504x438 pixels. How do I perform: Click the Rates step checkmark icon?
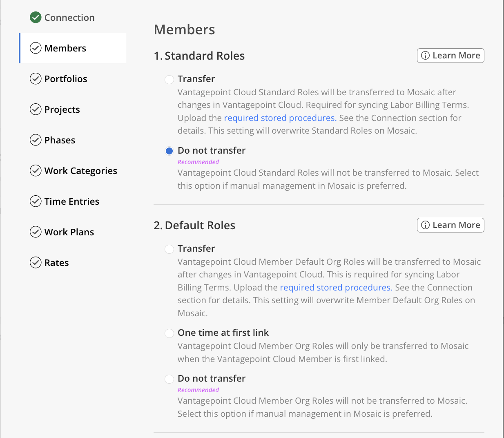36,263
